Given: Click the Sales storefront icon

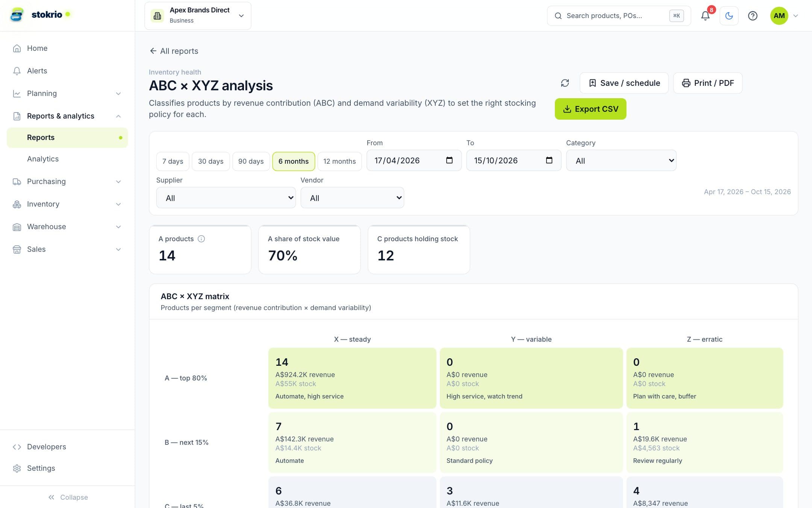Looking at the screenshot, I should (x=17, y=249).
